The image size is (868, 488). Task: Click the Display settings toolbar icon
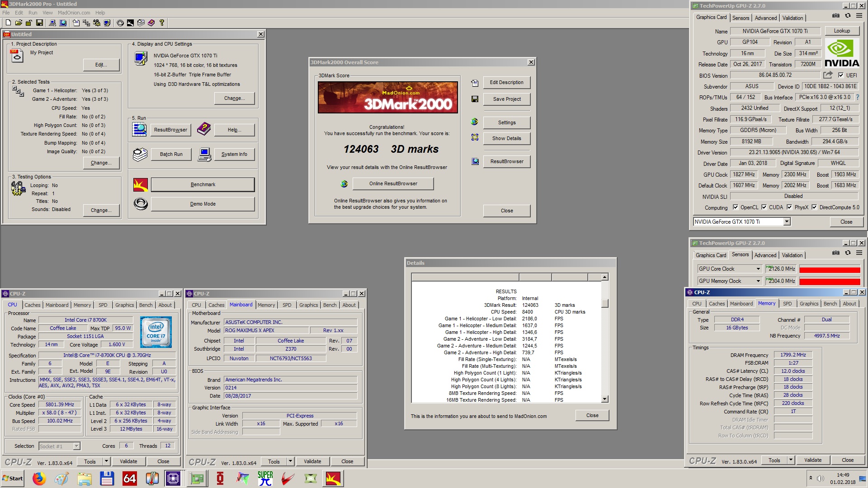[x=107, y=23]
